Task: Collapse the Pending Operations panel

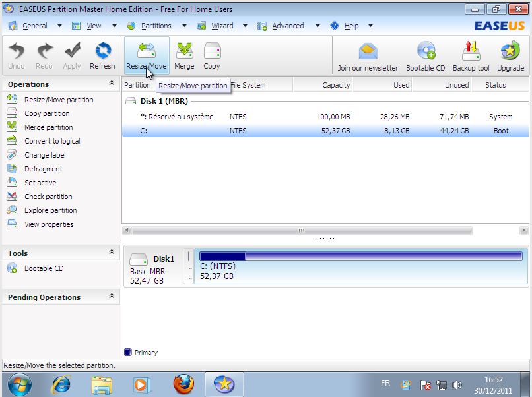Action: 112,296
